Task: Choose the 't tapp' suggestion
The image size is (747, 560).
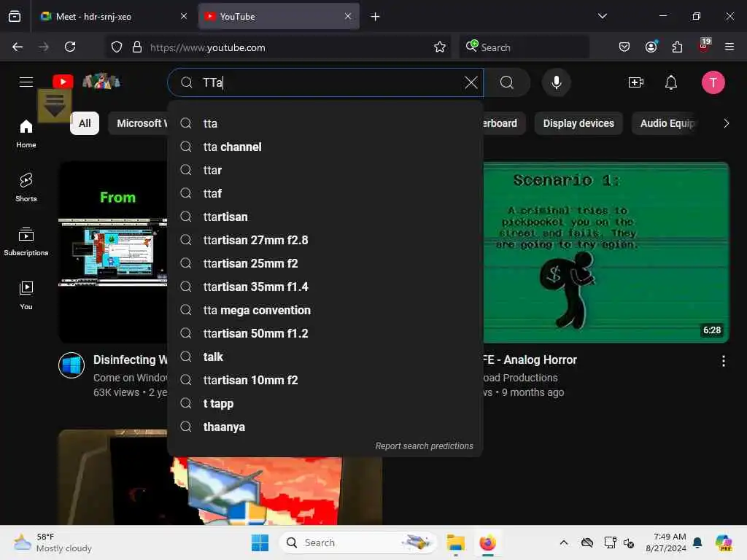Action: (325, 403)
